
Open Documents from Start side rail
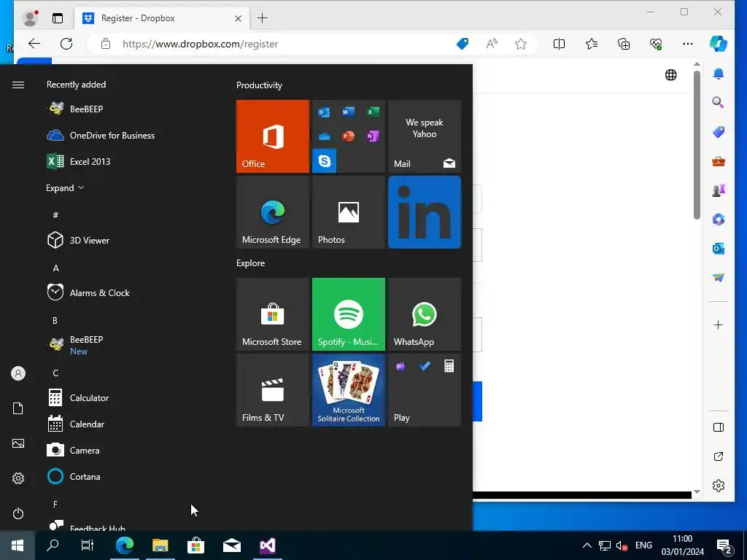coord(18,408)
